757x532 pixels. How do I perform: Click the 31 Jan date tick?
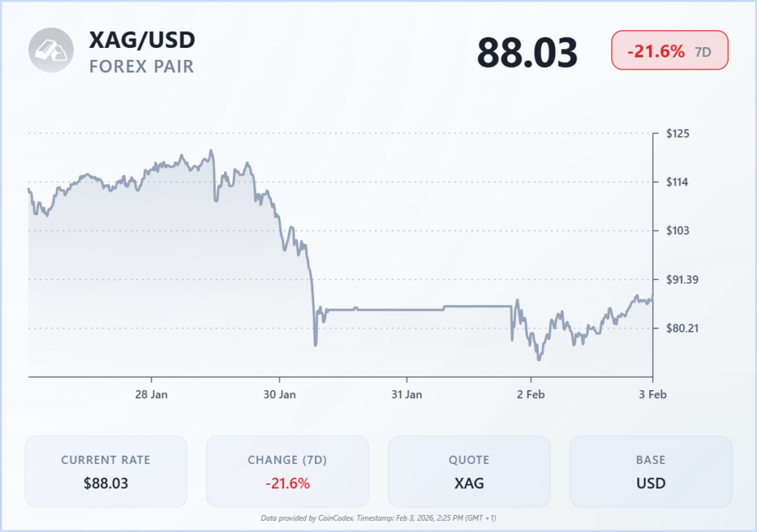pyautogui.click(x=407, y=395)
